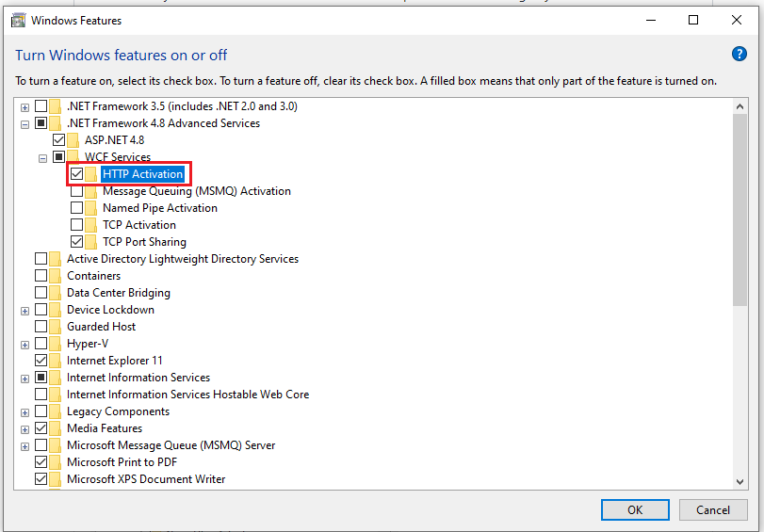Expand the Device Lockdown node
Screen dimensions: 764x532
[24, 312]
